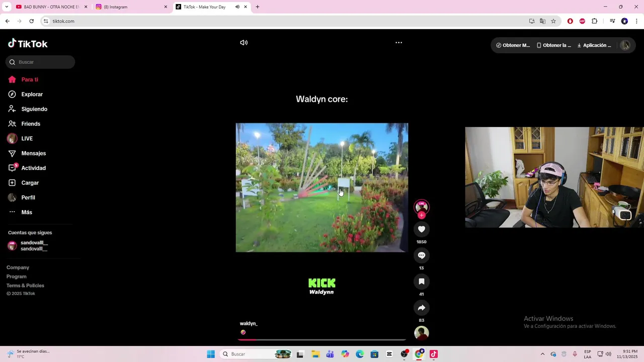Open the spinning sound disc of the video

point(422,333)
